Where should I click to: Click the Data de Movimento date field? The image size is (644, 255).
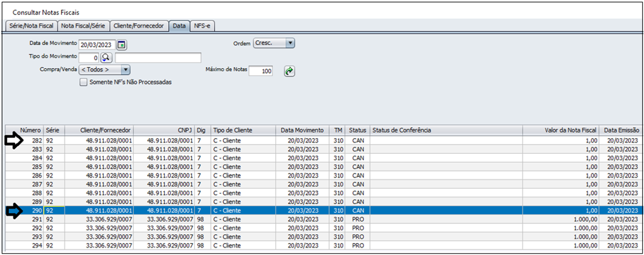(x=97, y=45)
